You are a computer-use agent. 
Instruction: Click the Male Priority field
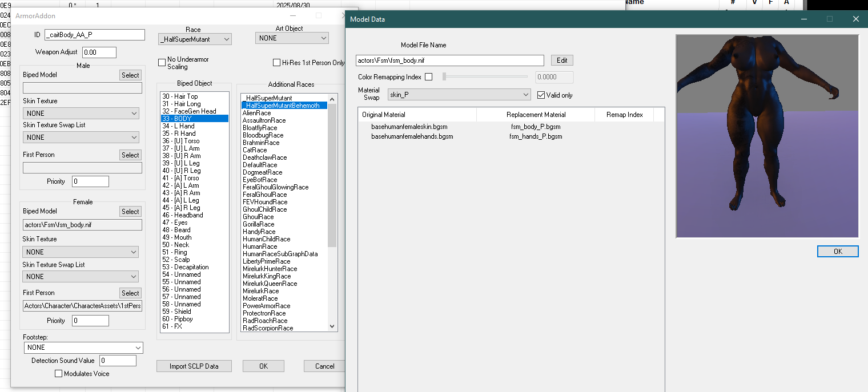coord(90,181)
